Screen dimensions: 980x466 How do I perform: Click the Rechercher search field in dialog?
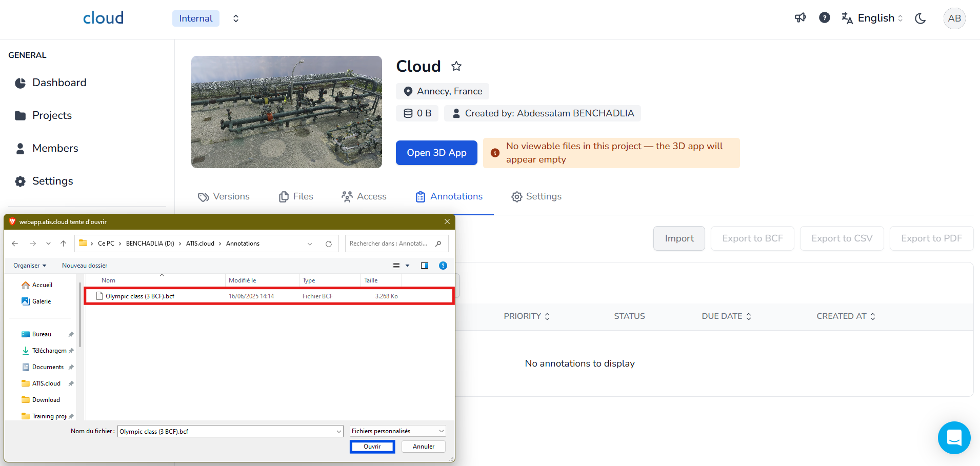[x=390, y=244]
